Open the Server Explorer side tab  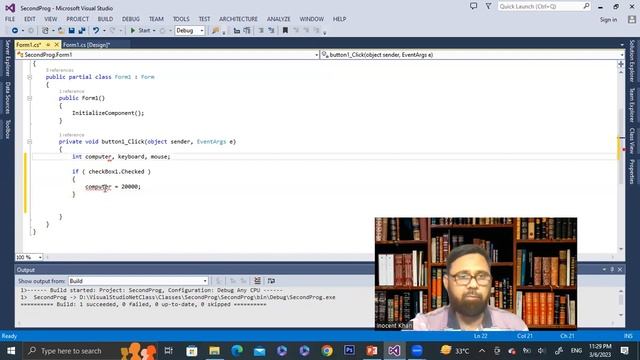7,59
